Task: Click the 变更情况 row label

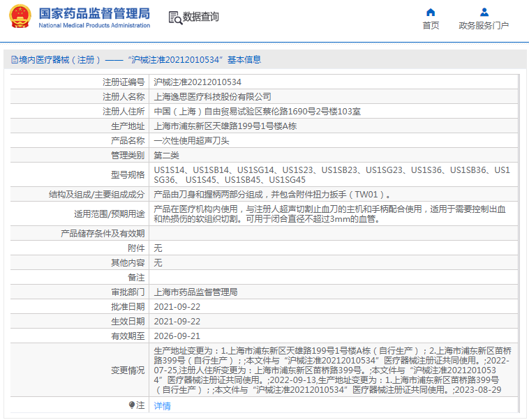Action: click(x=128, y=370)
